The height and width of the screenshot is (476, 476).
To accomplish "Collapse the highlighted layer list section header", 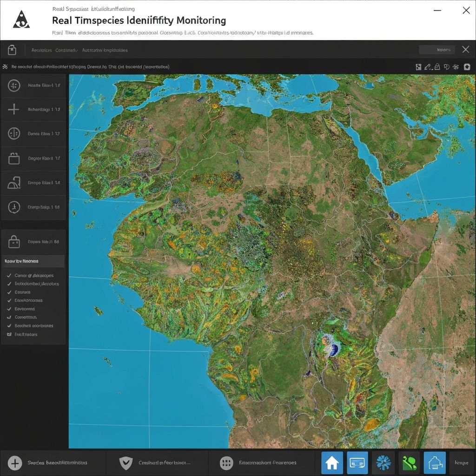I will click(33, 261).
